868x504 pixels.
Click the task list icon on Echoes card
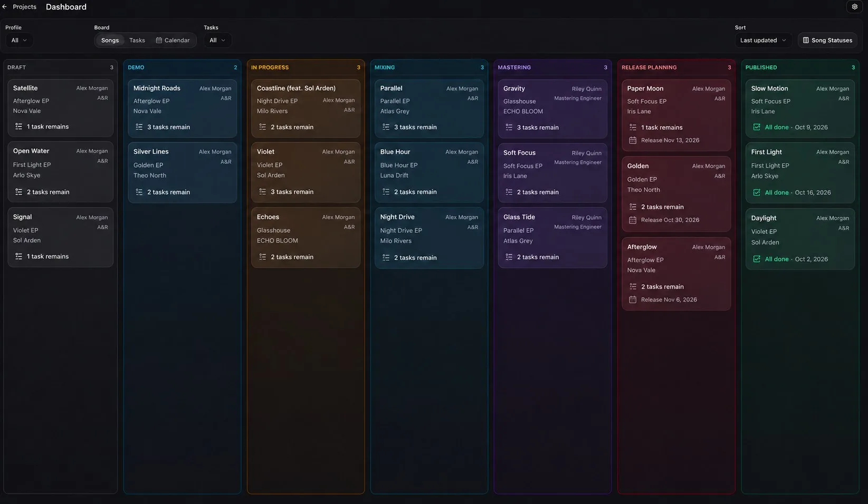coord(263,257)
